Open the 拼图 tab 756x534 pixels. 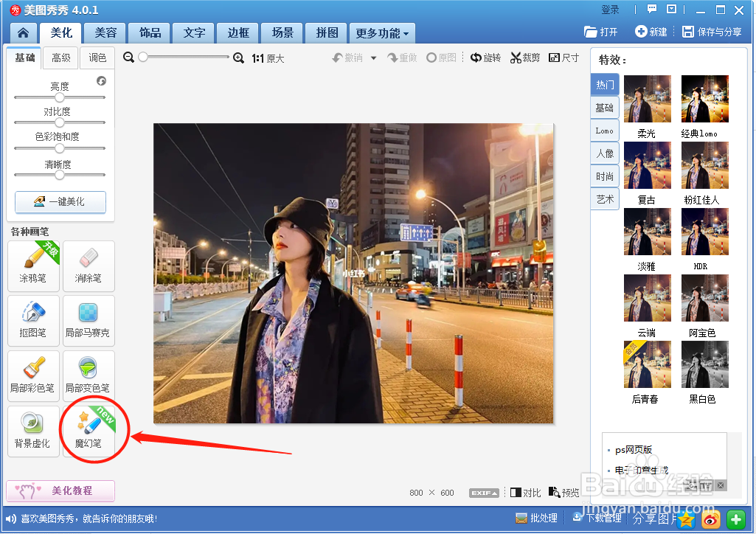[327, 32]
